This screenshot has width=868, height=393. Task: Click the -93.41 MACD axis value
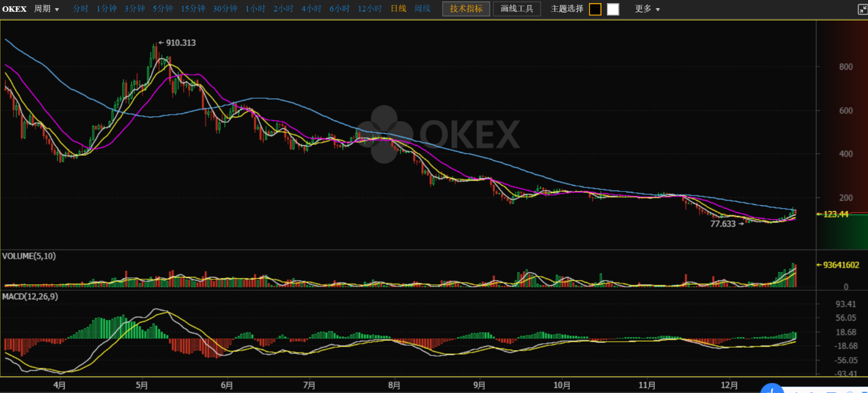[x=845, y=374]
